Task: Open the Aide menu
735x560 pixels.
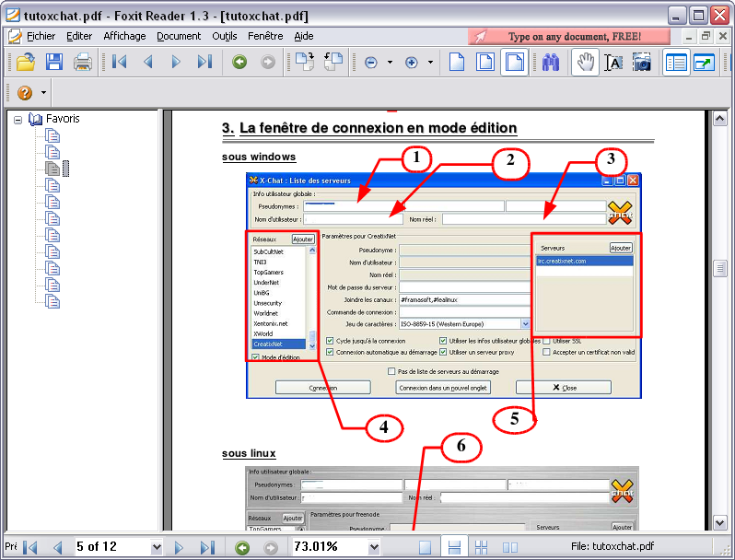Action: tap(304, 36)
